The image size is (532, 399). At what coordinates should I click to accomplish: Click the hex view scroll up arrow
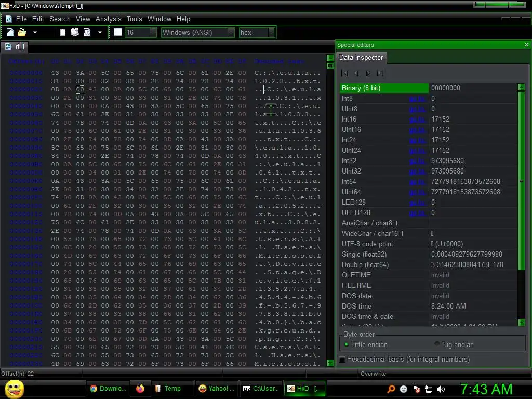[x=330, y=58]
